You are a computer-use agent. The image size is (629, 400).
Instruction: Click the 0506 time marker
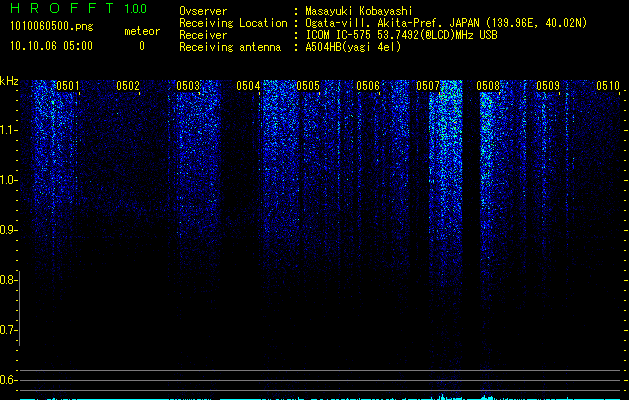click(x=367, y=85)
